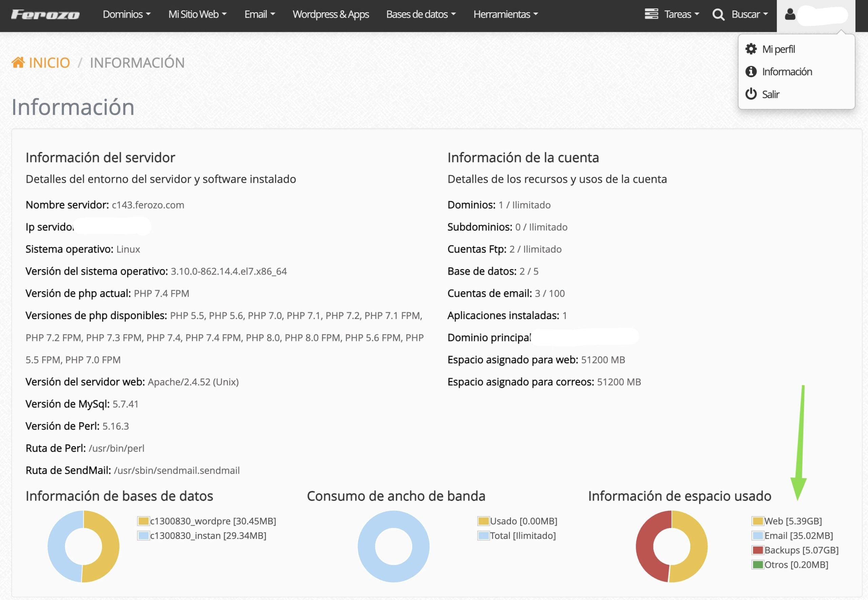
Task: Click the INICIO breadcrumb link
Action: [49, 62]
